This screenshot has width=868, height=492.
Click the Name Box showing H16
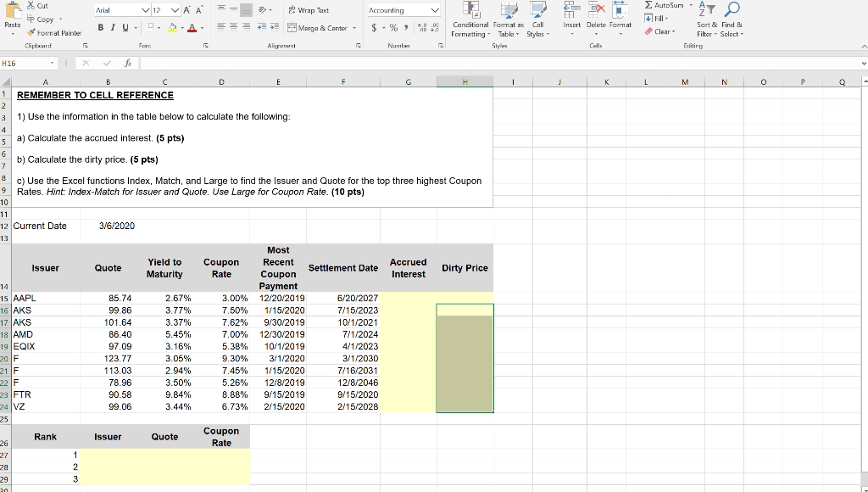pyautogui.click(x=25, y=64)
